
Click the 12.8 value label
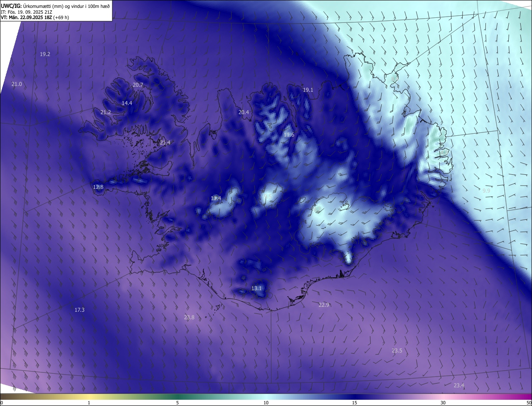tap(98, 187)
